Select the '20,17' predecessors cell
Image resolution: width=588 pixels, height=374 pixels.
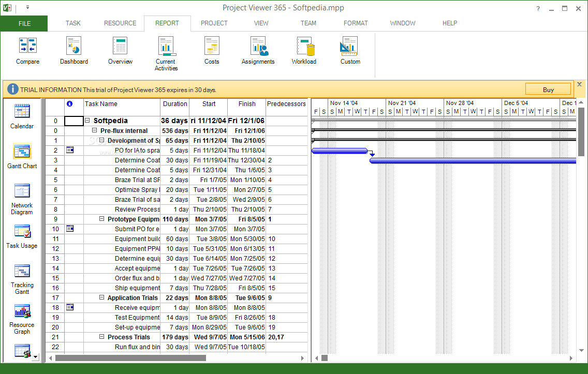coord(287,337)
